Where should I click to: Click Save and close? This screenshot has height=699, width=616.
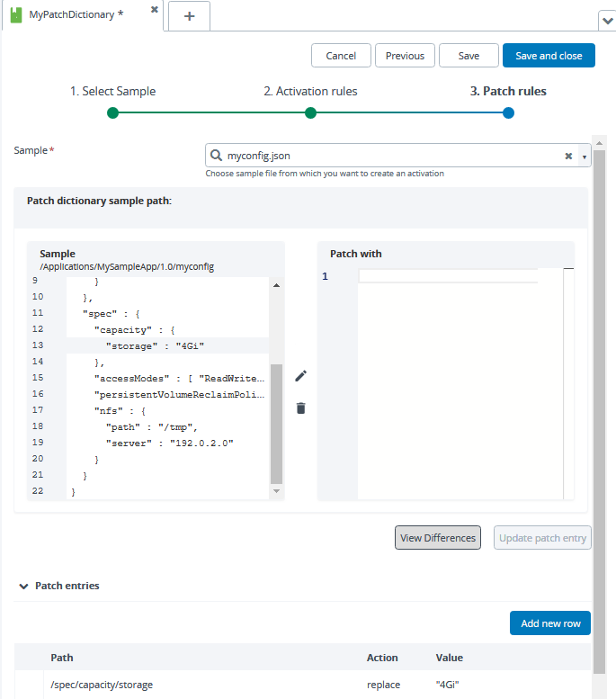[x=549, y=56]
